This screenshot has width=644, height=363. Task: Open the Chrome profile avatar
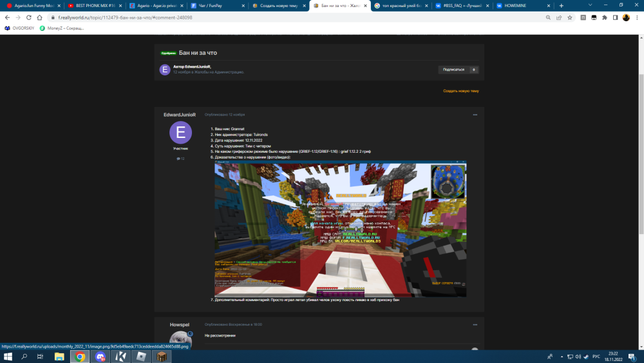point(626,17)
